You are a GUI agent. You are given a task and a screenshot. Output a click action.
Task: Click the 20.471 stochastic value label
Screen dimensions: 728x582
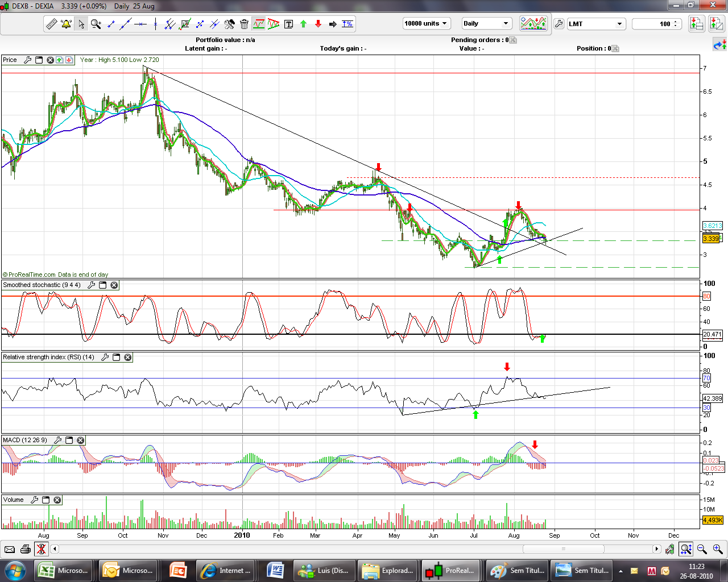pyautogui.click(x=713, y=334)
